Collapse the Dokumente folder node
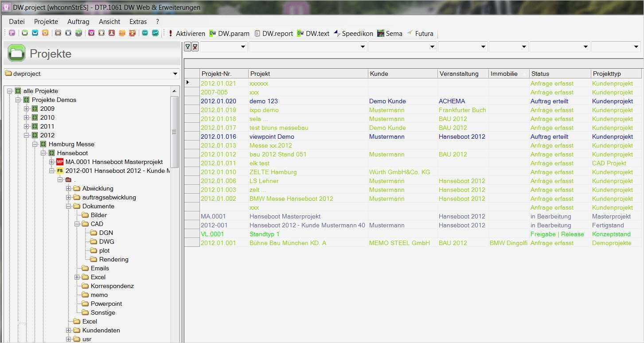The width and height of the screenshot is (644, 343). [x=69, y=206]
